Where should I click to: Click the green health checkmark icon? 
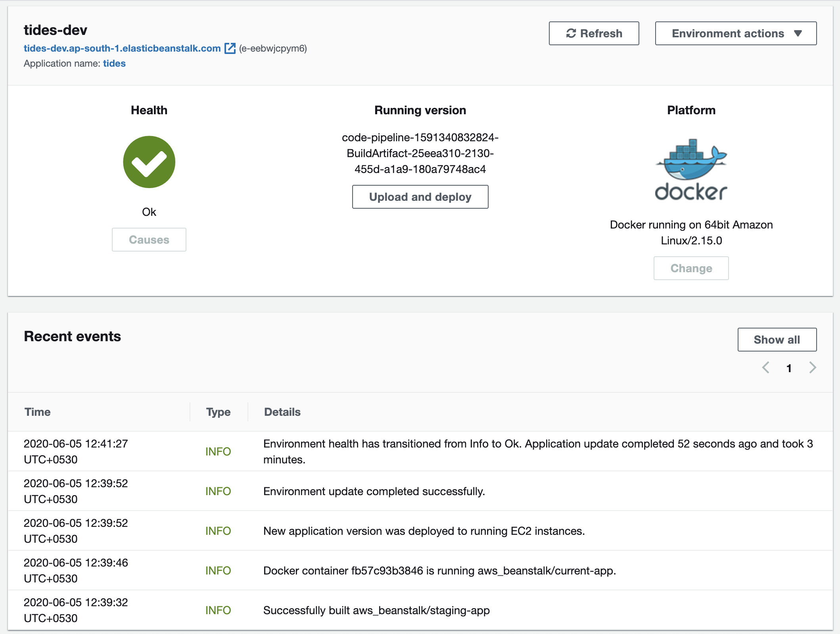tap(149, 162)
